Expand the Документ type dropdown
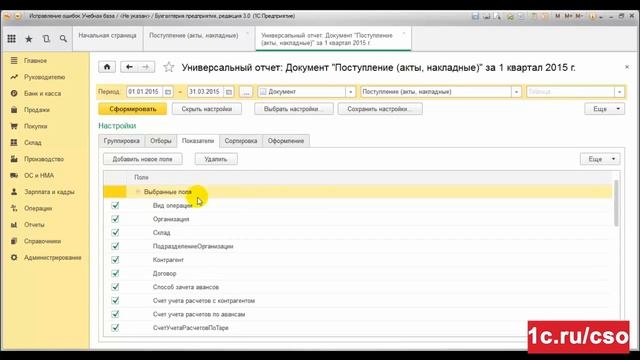Image resolution: width=640 pixels, height=360 pixels. (351, 92)
